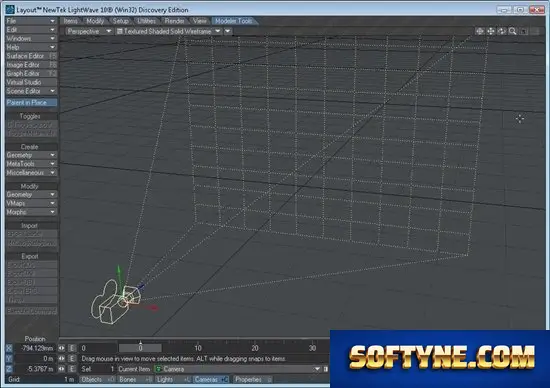Click the viewport center-view icon
550x388 pixels.
[479, 31]
